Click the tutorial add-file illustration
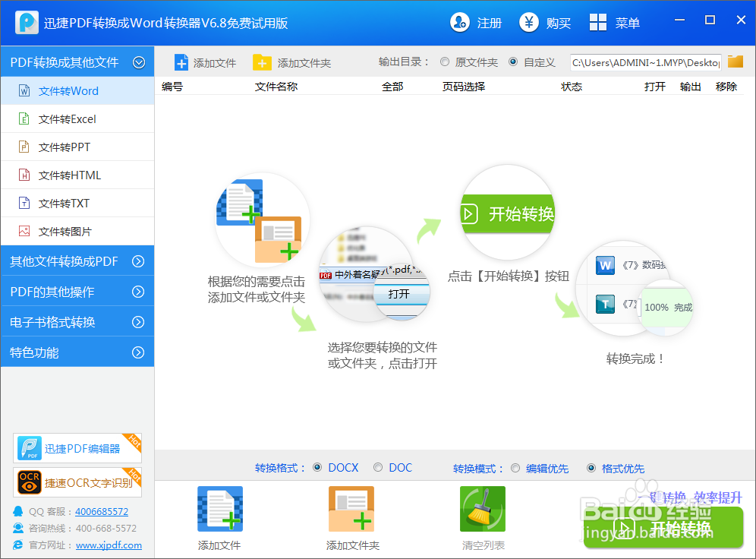Screen dimensions: 756x559 (x=263, y=220)
